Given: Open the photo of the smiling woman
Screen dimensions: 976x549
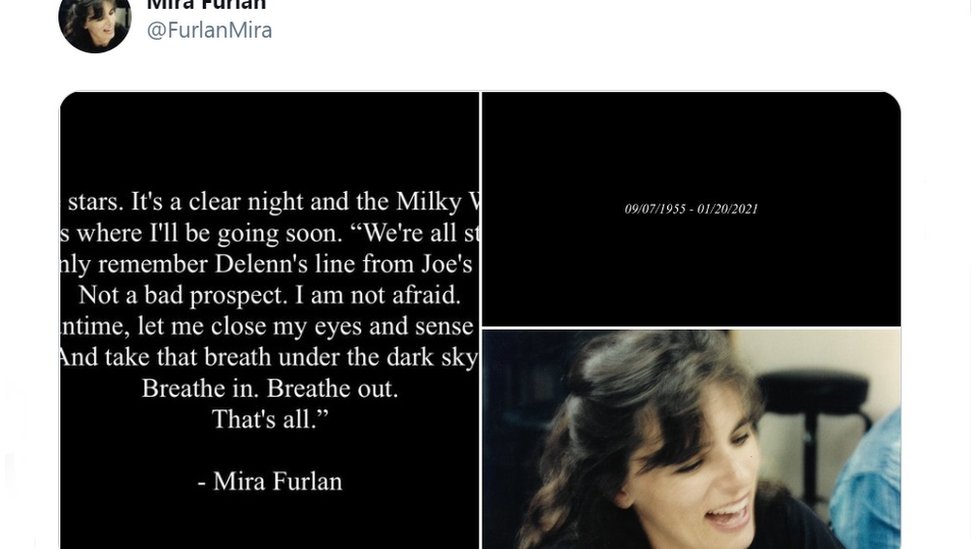Looking at the screenshot, I should 691,439.
